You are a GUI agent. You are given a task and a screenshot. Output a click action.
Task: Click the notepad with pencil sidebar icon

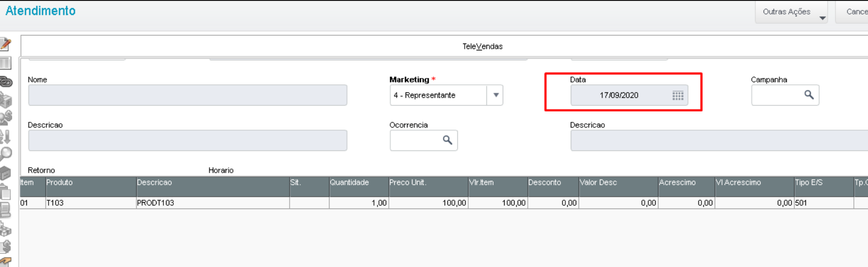pos(5,44)
